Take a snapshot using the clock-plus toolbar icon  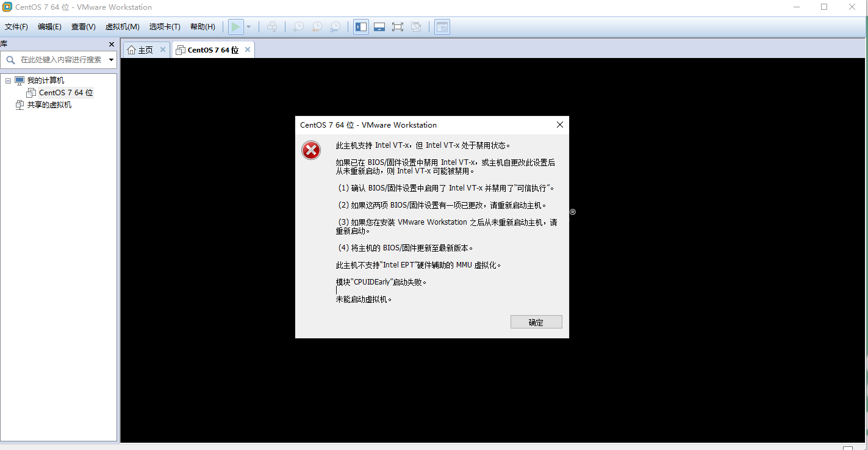298,27
